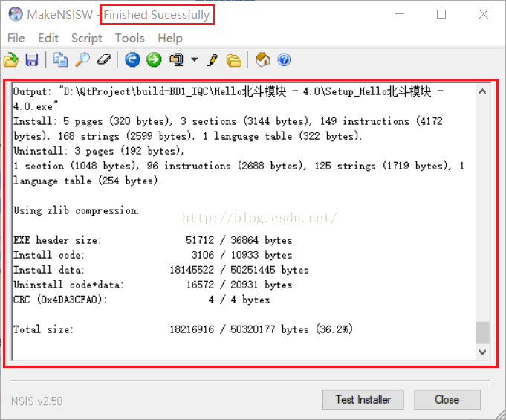The width and height of the screenshot is (506, 420).
Task: Click the NSIS home page house icon
Action: [263, 59]
